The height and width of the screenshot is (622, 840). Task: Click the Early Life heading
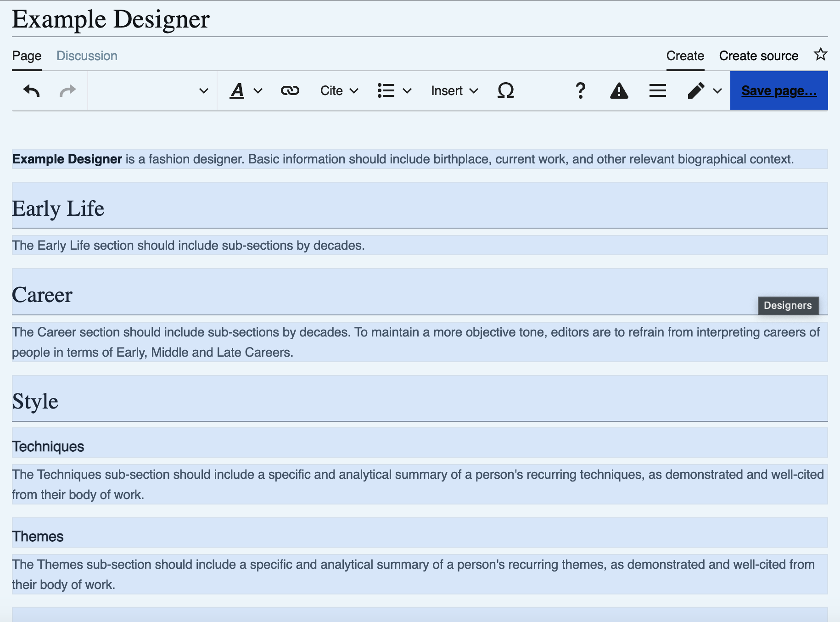click(58, 208)
